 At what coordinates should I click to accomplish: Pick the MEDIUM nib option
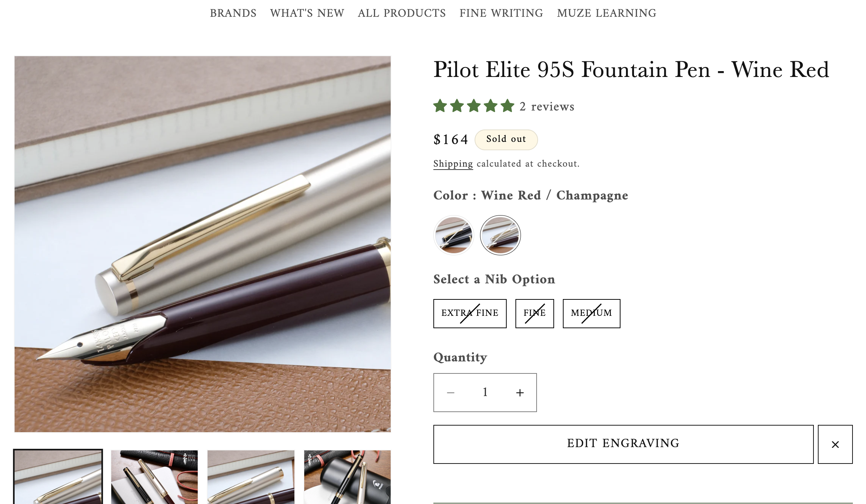point(591,313)
